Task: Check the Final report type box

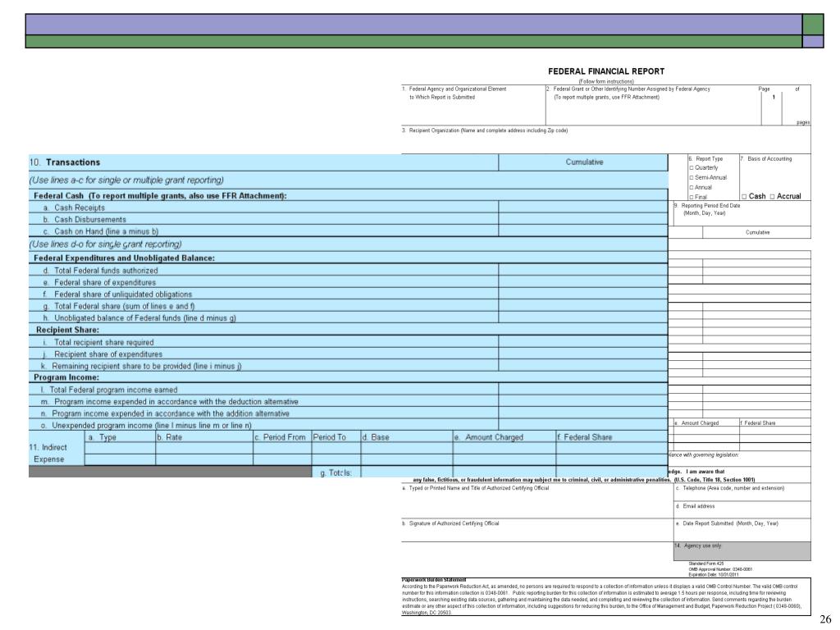Action: pos(691,197)
